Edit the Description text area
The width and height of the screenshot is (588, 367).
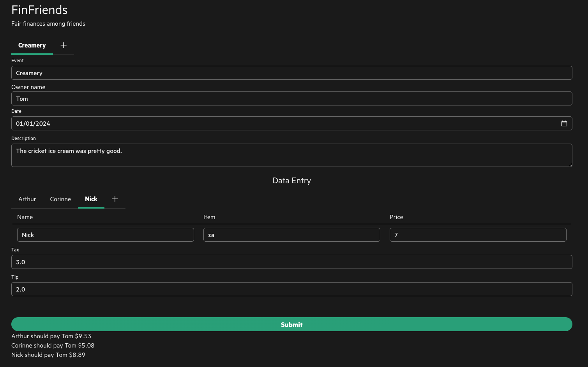[291, 155]
